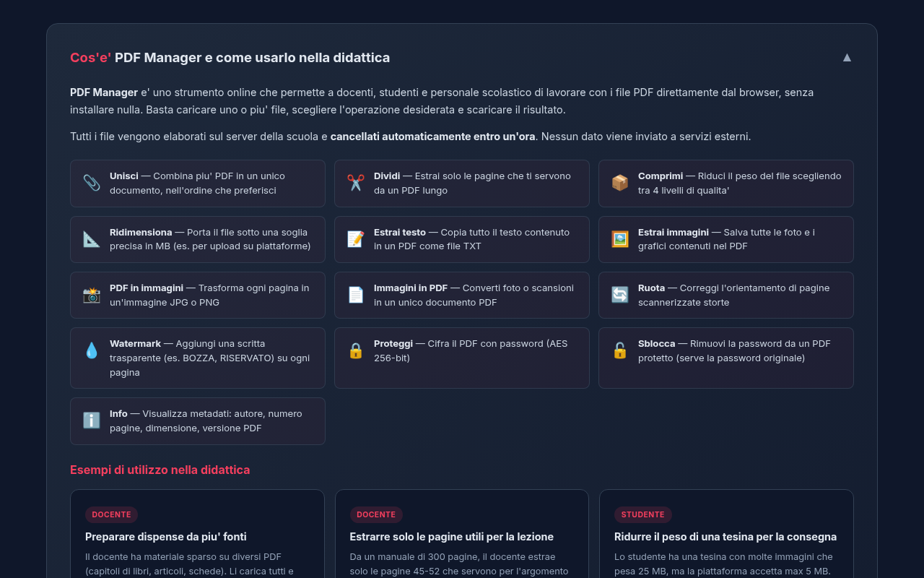Click the scissors icon for Dividi

click(356, 183)
